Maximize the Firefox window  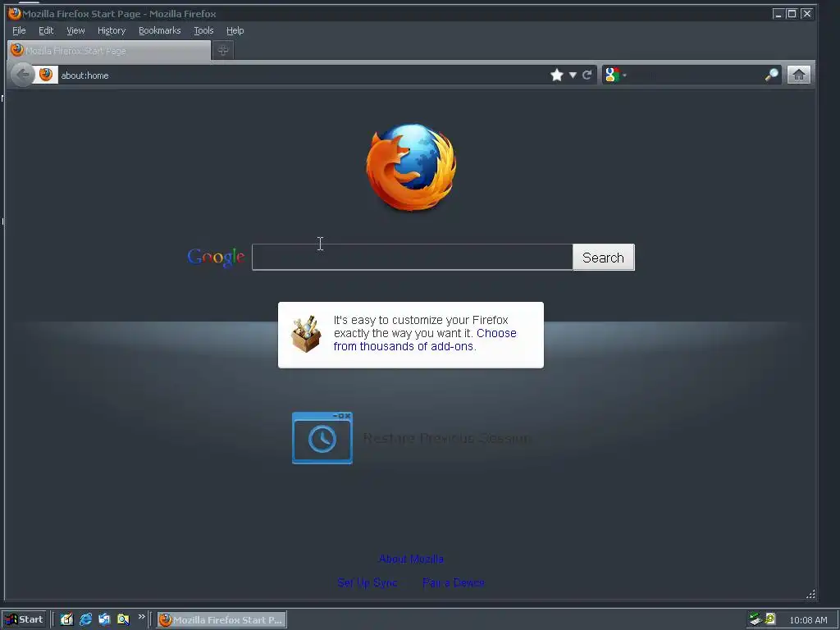tap(792, 14)
